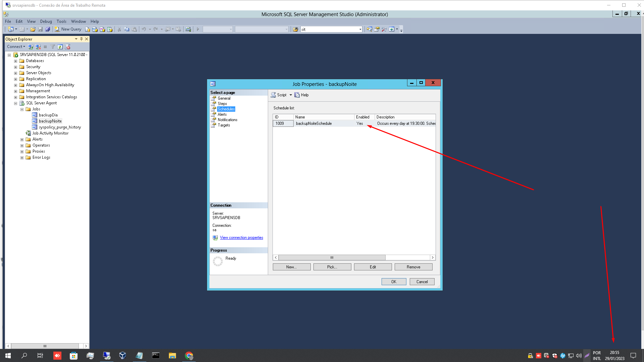The width and height of the screenshot is (644, 362).
Task: Open View connection properties link
Action: click(x=242, y=238)
